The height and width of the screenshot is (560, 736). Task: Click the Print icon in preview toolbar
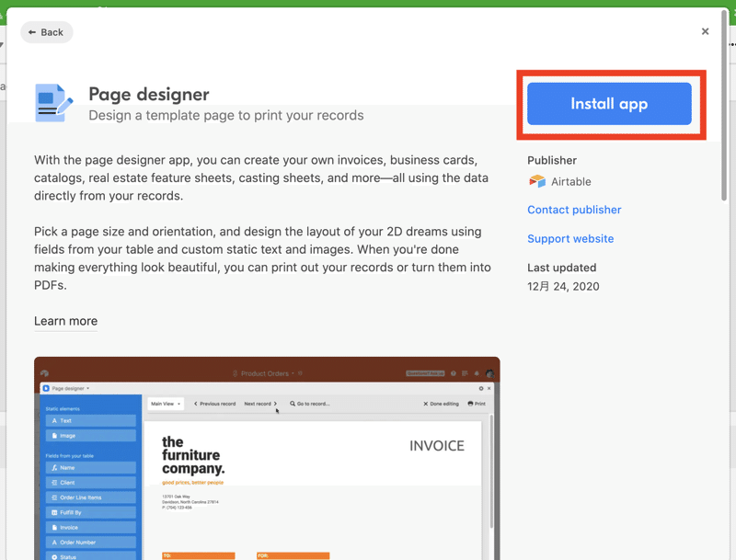tap(470, 404)
